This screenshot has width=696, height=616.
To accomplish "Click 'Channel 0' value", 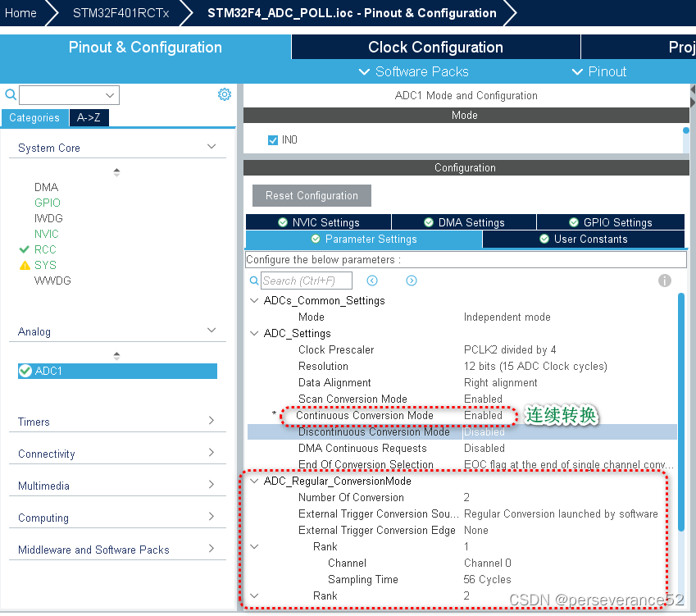I will (488, 564).
